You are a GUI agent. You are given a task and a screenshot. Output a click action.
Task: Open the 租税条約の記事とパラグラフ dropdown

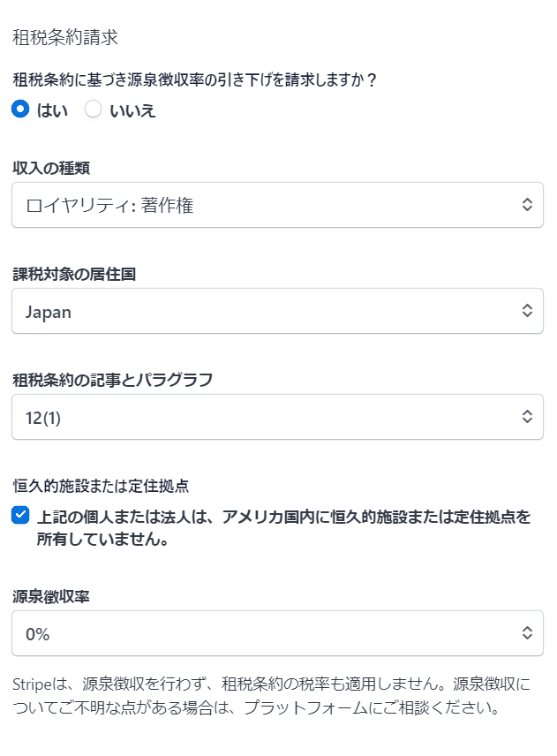(x=277, y=417)
